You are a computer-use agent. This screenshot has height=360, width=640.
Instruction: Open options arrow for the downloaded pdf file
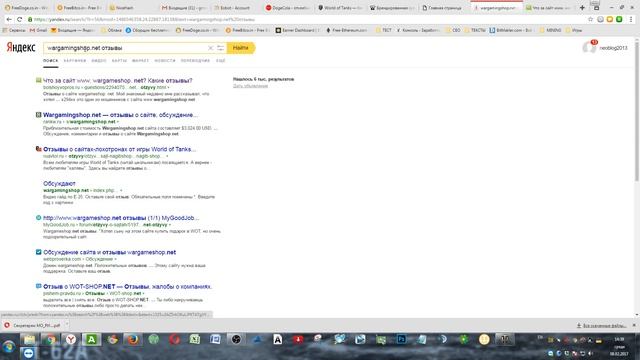pos(67,325)
